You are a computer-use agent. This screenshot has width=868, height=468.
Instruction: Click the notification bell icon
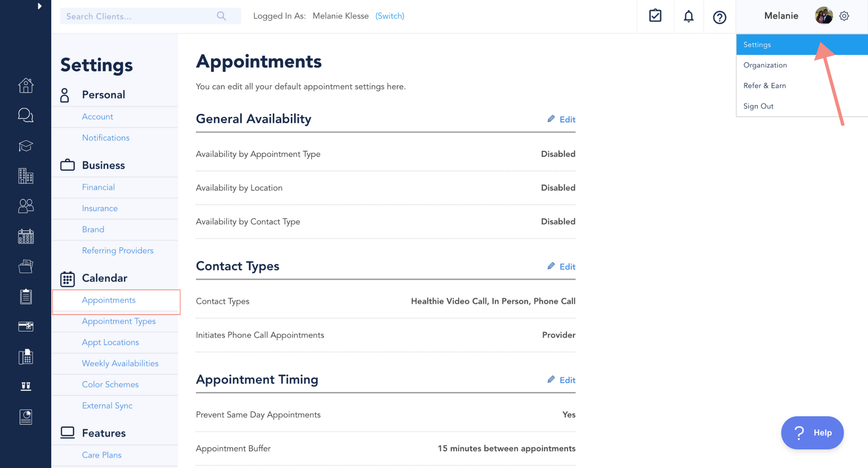click(x=689, y=17)
